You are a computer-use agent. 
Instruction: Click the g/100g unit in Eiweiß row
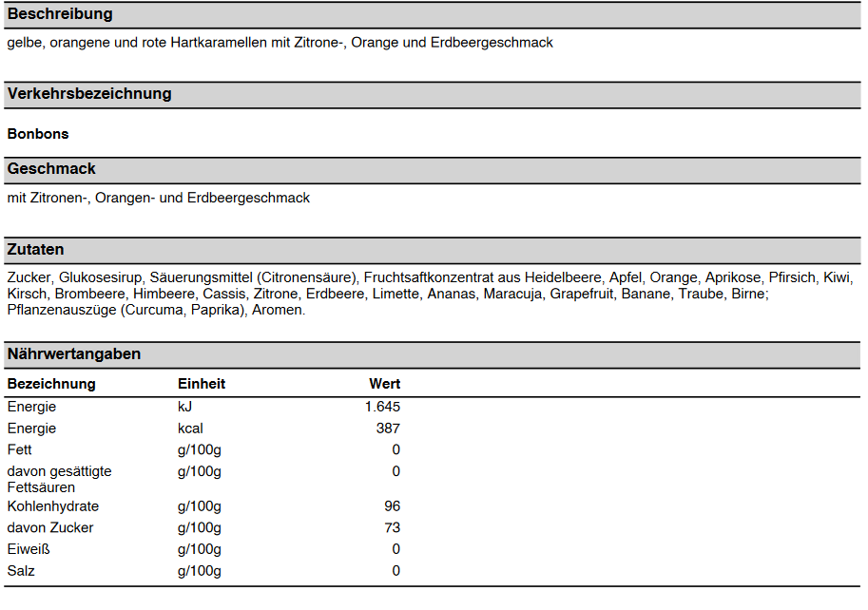click(x=200, y=550)
